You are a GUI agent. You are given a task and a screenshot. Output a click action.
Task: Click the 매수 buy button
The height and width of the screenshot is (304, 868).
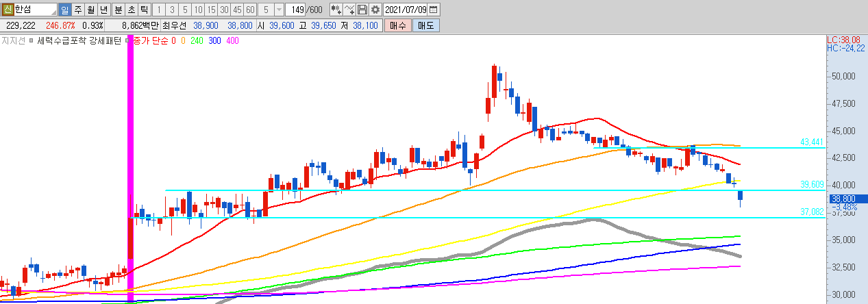click(x=397, y=25)
